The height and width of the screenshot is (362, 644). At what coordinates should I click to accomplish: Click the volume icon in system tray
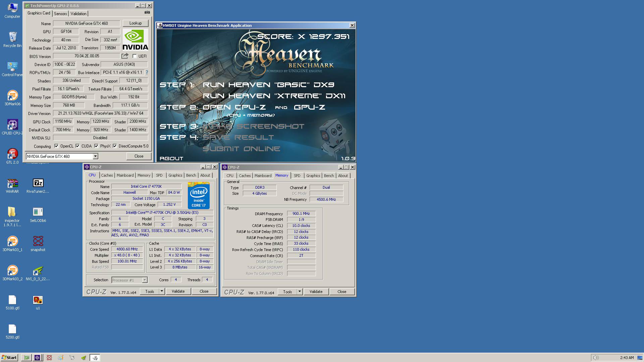pos(595,358)
